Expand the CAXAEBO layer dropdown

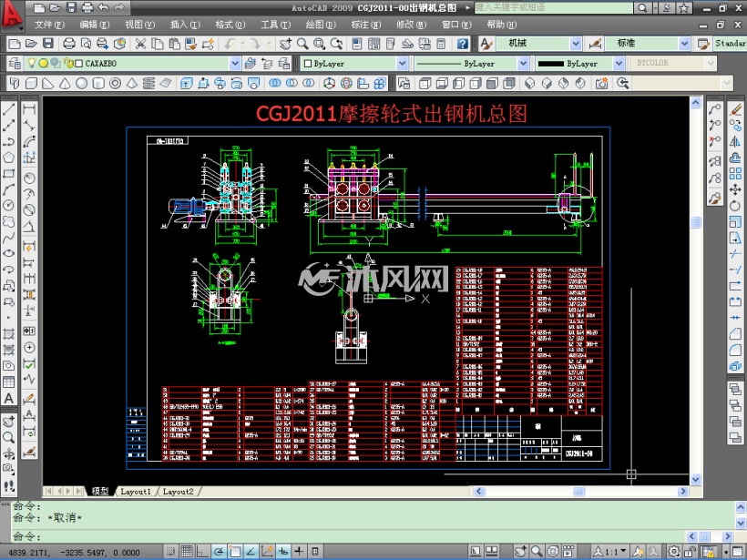tap(235, 64)
